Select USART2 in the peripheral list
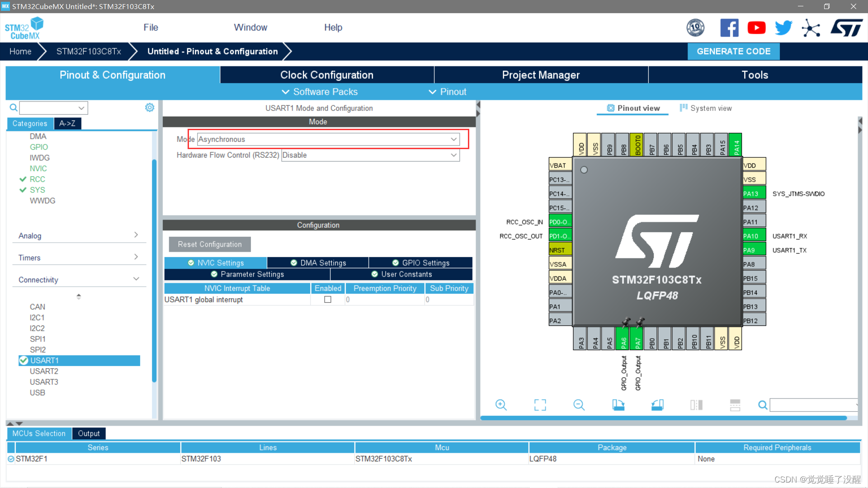This screenshot has height=488, width=868. [44, 371]
